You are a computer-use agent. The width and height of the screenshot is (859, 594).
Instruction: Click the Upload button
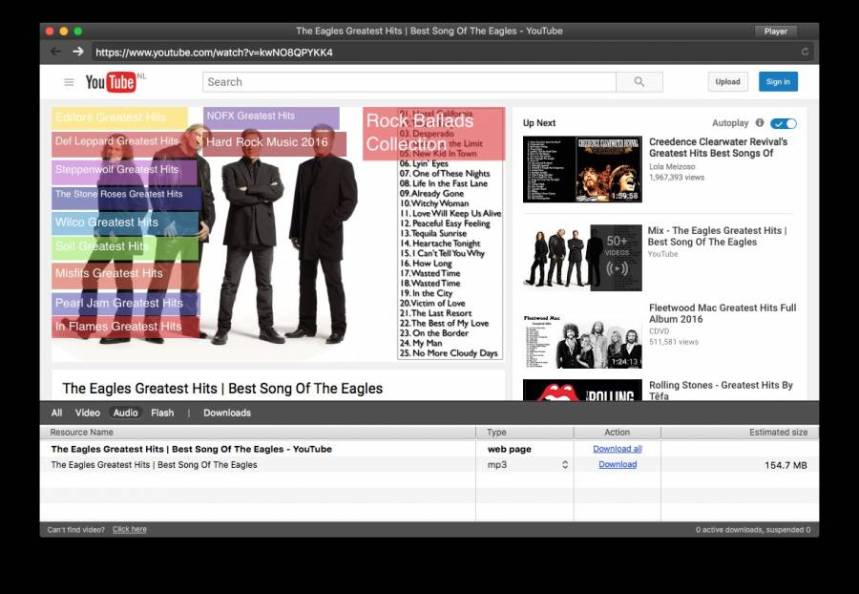coord(728,82)
